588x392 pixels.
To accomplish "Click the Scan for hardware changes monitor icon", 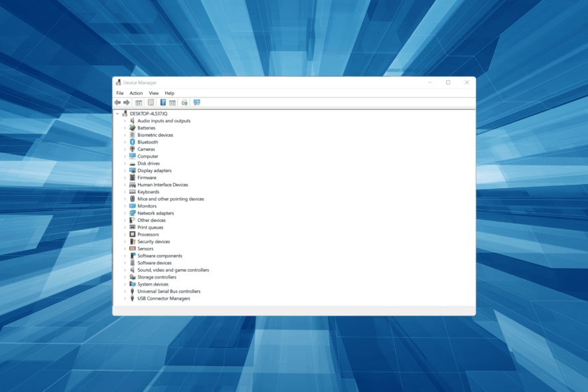I will click(x=197, y=102).
